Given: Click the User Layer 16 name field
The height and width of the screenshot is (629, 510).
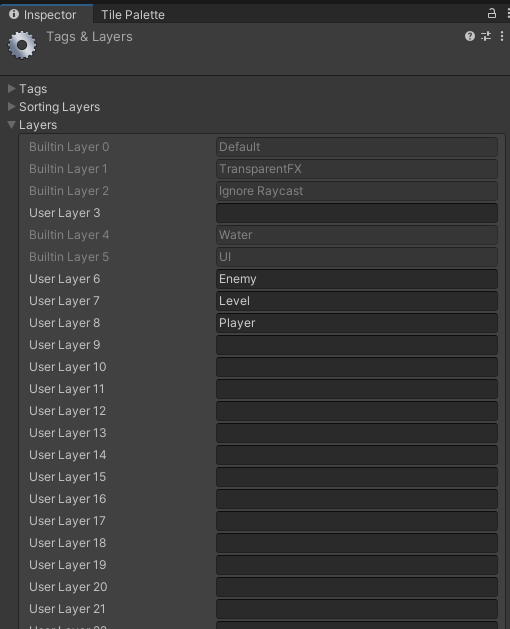Looking at the screenshot, I should 357,499.
